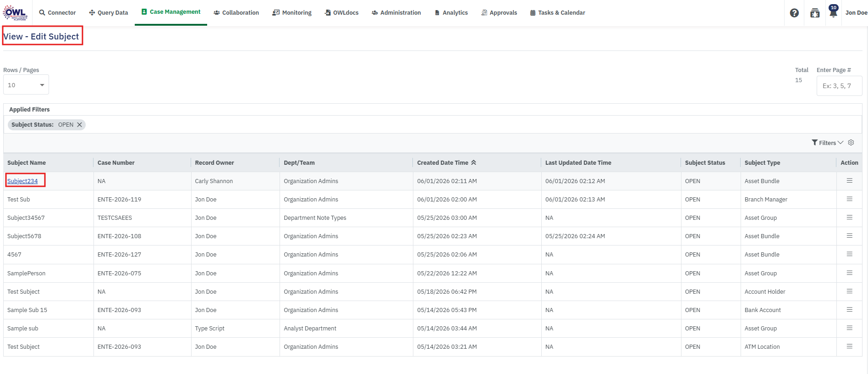Screen dimensions: 868x374
Task: Sort by Last Updated Date Time header
Action: pyautogui.click(x=578, y=163)
